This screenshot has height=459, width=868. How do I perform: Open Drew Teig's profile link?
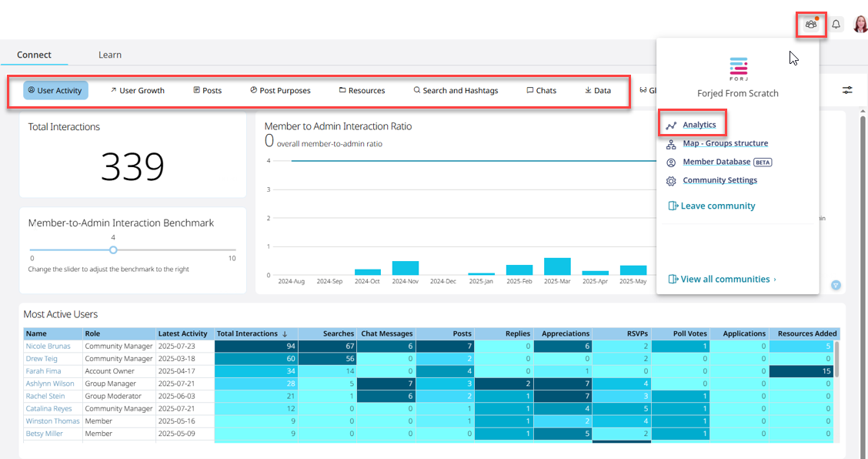(42, 359)
